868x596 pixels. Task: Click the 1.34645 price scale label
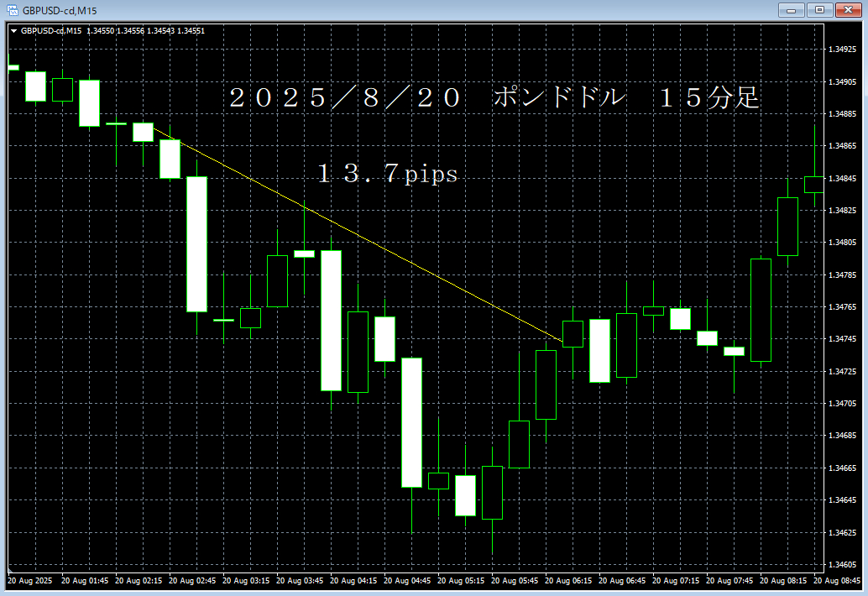click(x=842, y=500)
